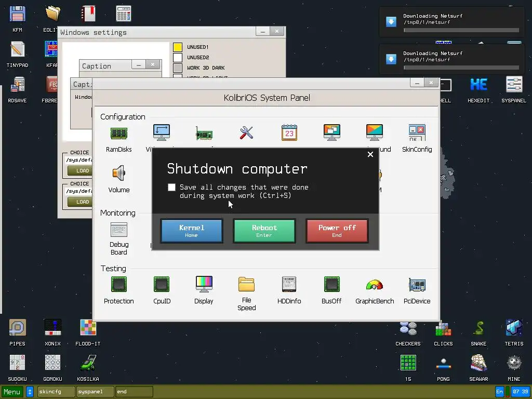The image size is (532, 399).
Task: Minimize the KolibriOS System Panel window
Action: [x=417, y=83]
